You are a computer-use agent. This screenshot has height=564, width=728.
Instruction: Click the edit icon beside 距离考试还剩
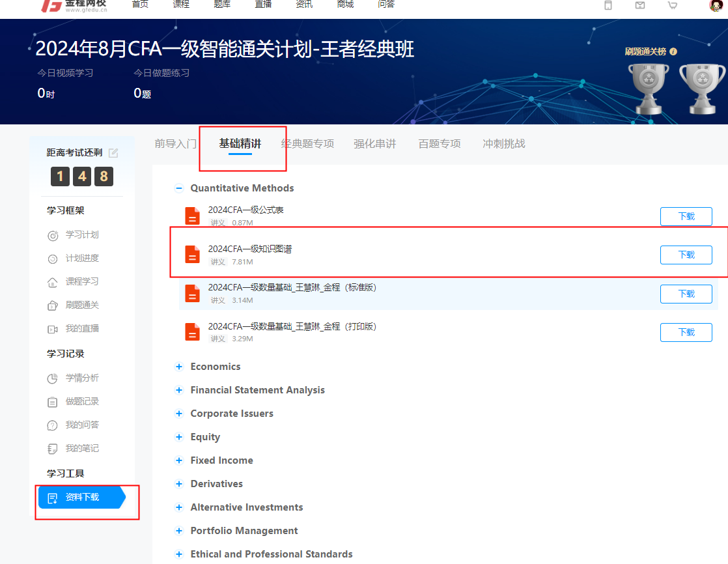click(113, 153)
